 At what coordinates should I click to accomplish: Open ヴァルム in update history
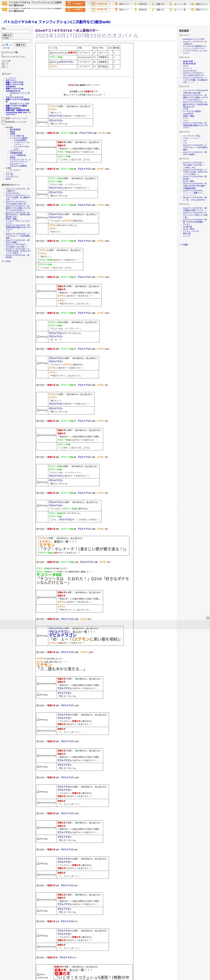coord(186,66)
